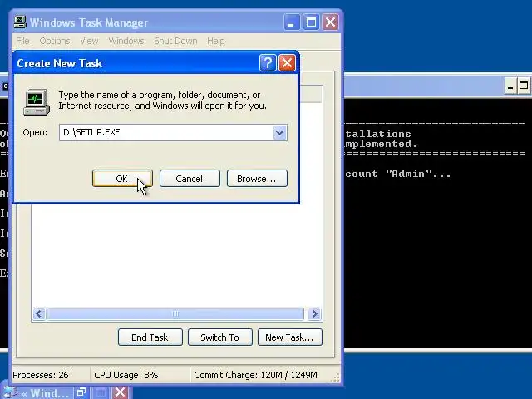Click the restore icon on bottom bar
The width and height of the screenshot is (532, 399).
(81, 392)
